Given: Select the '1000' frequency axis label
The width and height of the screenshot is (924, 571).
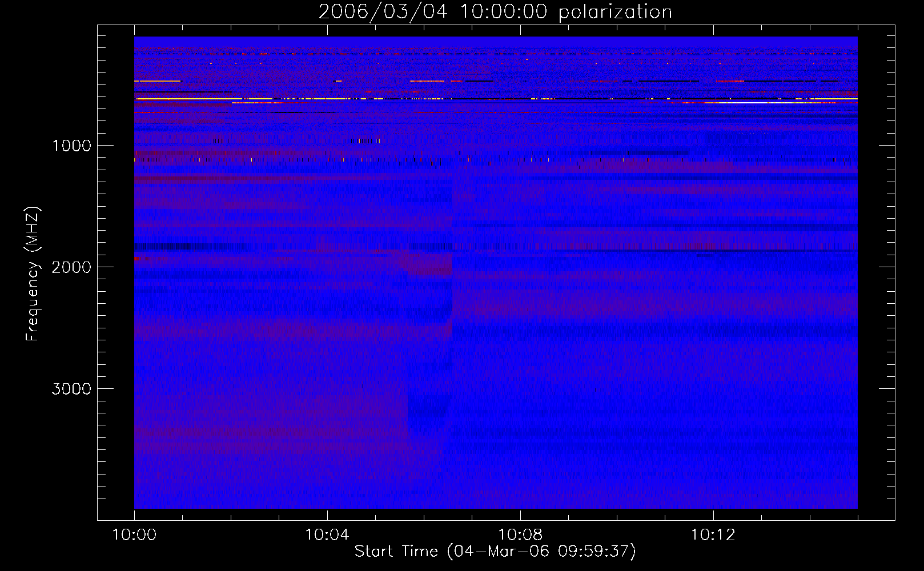Looking at the screenshot, I should coord(71,146).
